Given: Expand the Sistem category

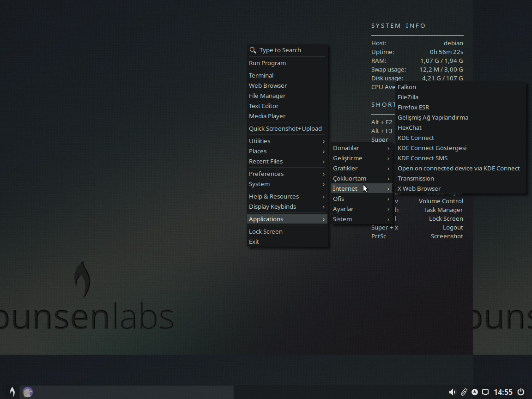Looking at the screenshot, I should pos(361,219).
